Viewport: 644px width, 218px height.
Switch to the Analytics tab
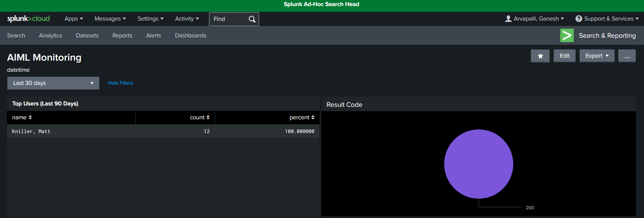(x=50, y=35)
